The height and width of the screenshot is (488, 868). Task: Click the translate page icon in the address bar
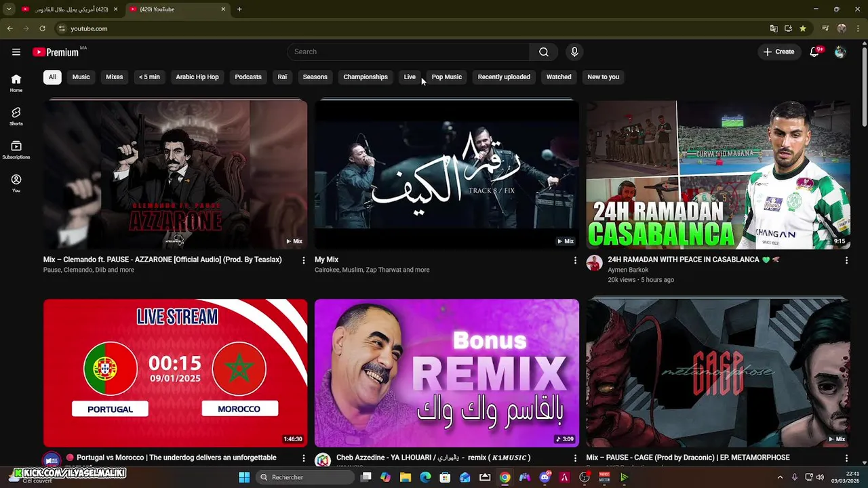(x=774, y=28)
